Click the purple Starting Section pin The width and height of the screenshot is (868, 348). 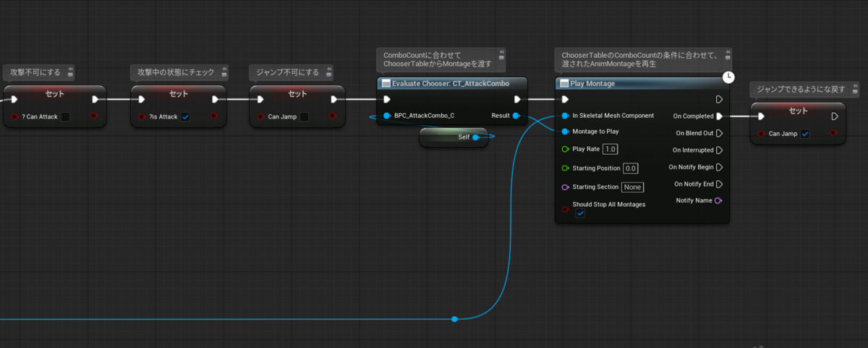click(565, 187)
